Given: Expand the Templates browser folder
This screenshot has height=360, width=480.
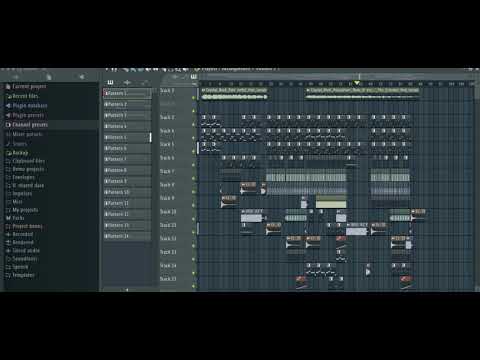Looking at the screenshot, I should (x=20, y=275).
